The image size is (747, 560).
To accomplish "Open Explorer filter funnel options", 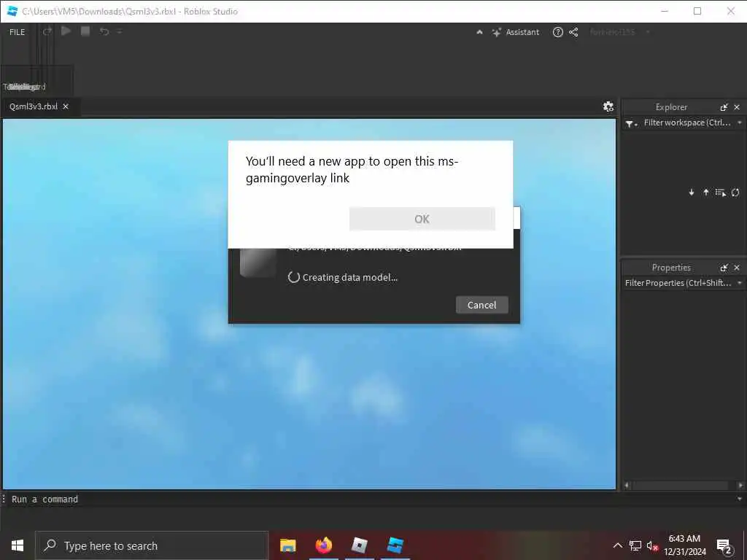I will (x=631, y=124).
